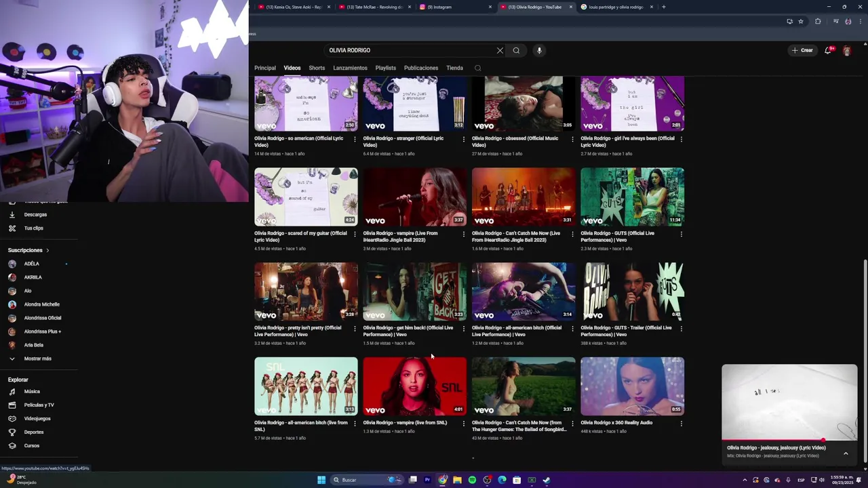Open the Playlists tab
Screen dimensions: 868x488
(x=386, y=68)
